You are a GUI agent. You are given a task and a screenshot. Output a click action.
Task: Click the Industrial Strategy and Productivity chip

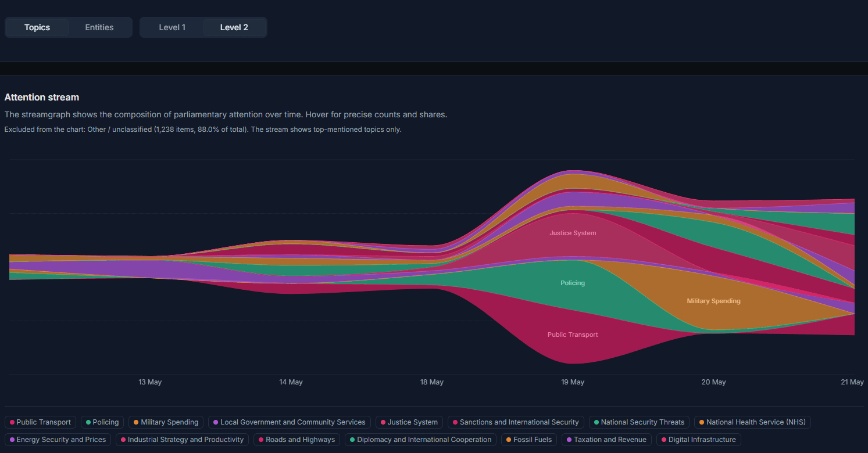coord(183,440)
